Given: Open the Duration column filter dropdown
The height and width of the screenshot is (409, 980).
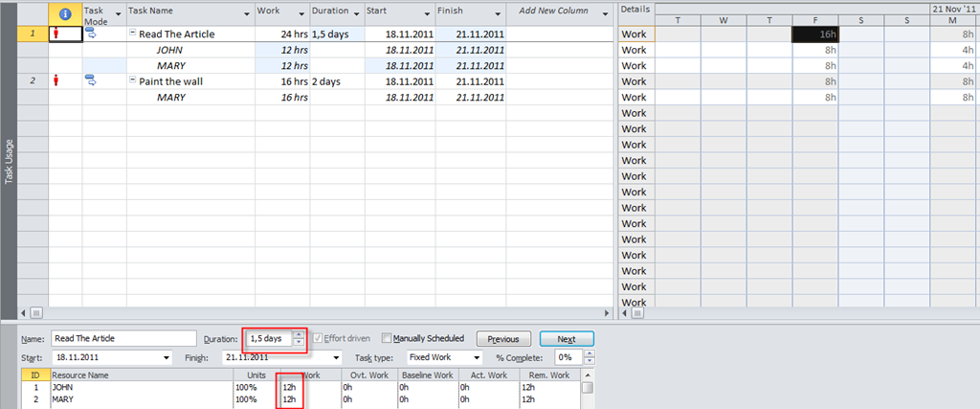Looking at the screenshot, I should point(355,13).
